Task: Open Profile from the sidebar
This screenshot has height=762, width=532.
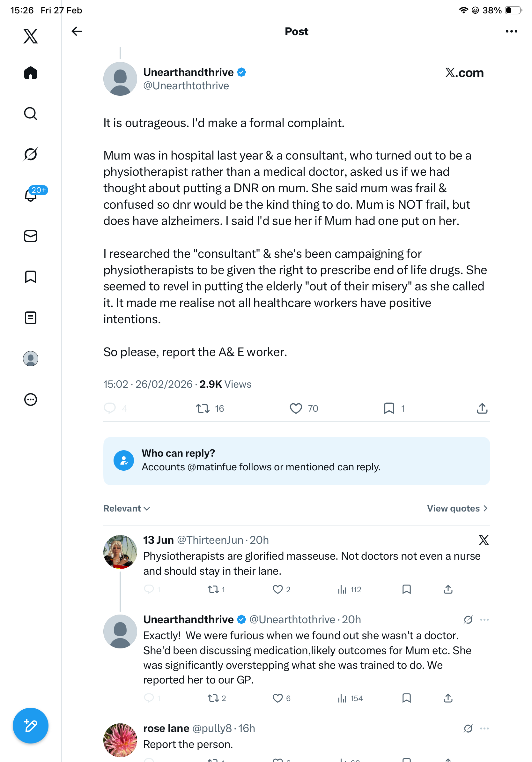Action: [x=31, y=359]
